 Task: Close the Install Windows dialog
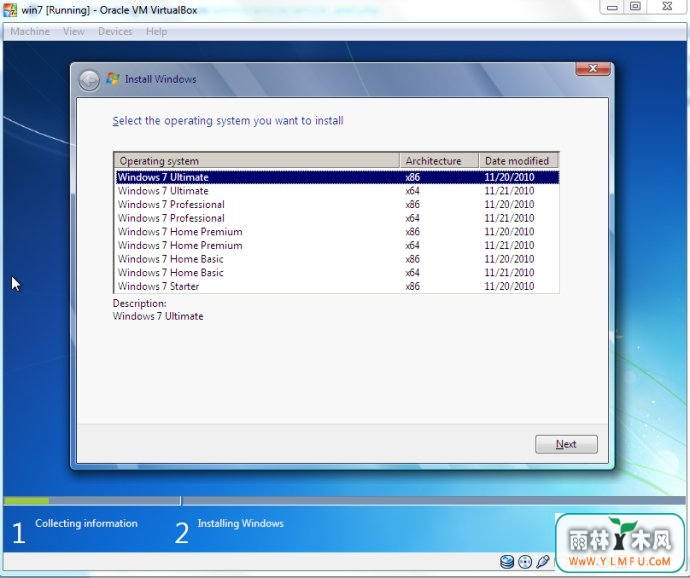[x=593, y=69]
